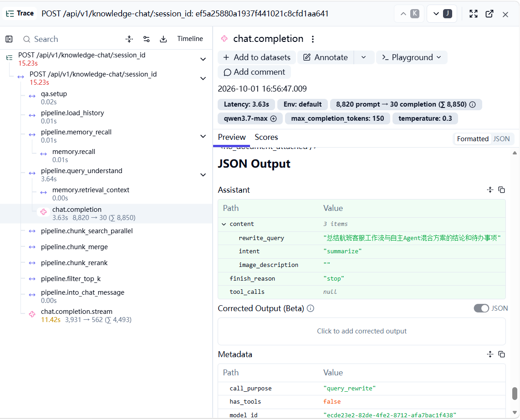Click the info icon next to token count
The width and height of the screenshot is (520, 420).
coord(473,104)
